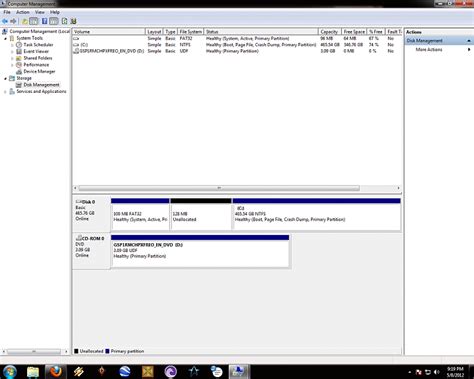This screenshot has width=474, height=379.
Task: Click the DVD disc icon in volume list
Action: (76, 51)
